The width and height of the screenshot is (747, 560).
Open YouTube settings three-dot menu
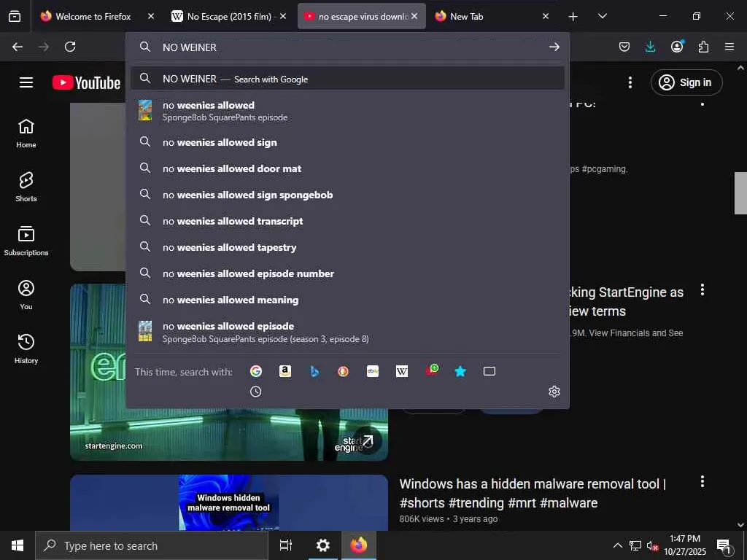(630, 82)
